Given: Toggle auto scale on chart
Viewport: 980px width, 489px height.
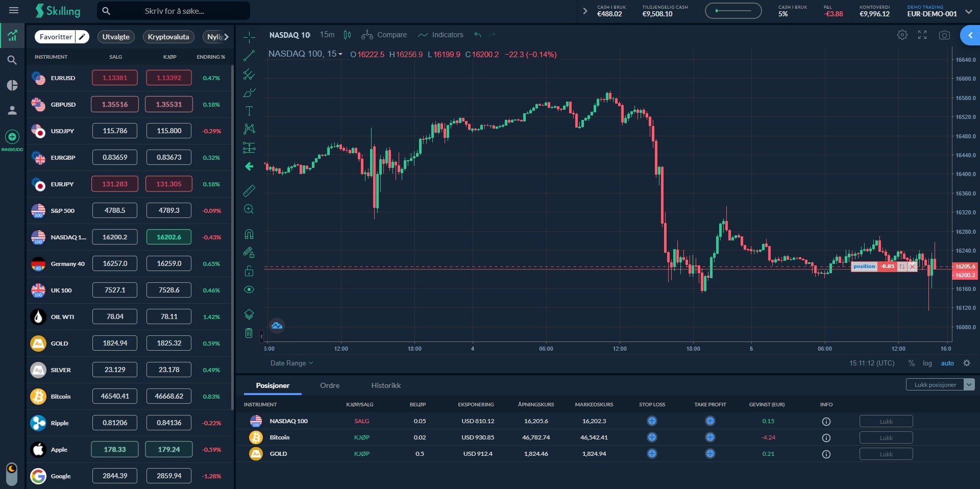Looking at the screenshot, I should [x=947, y=363].
